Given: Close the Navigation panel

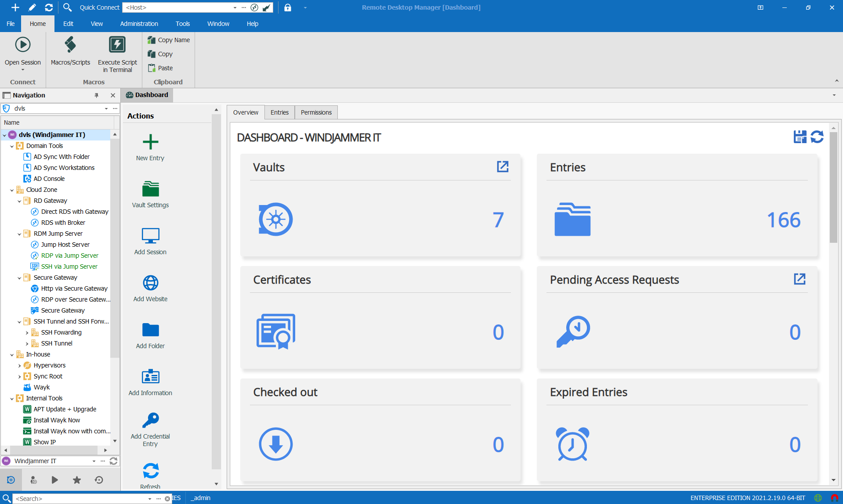Looking at the screenshot, I should pyautogui.click(x=113, y=95).
